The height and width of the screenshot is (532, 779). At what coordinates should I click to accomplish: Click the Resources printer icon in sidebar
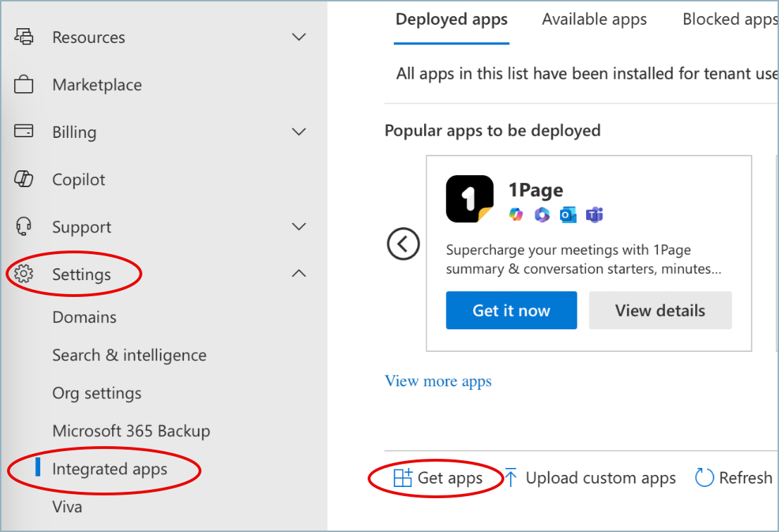point(24,37)
